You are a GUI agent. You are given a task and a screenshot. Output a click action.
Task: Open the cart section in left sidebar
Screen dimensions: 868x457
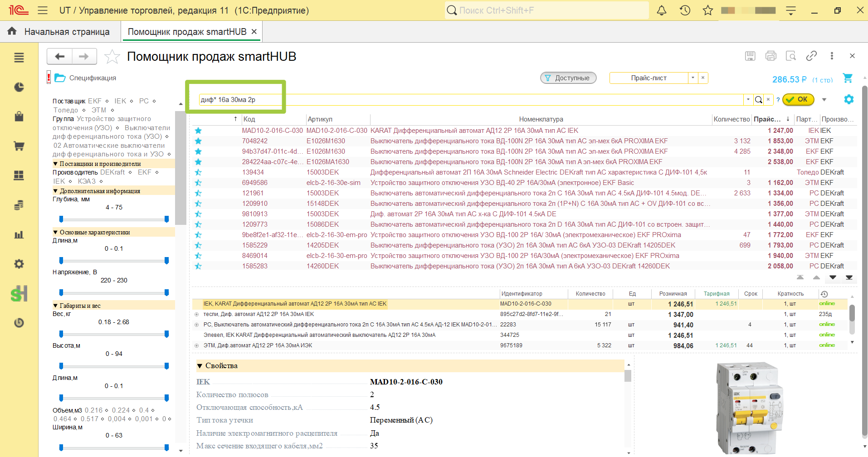[19, 146]
